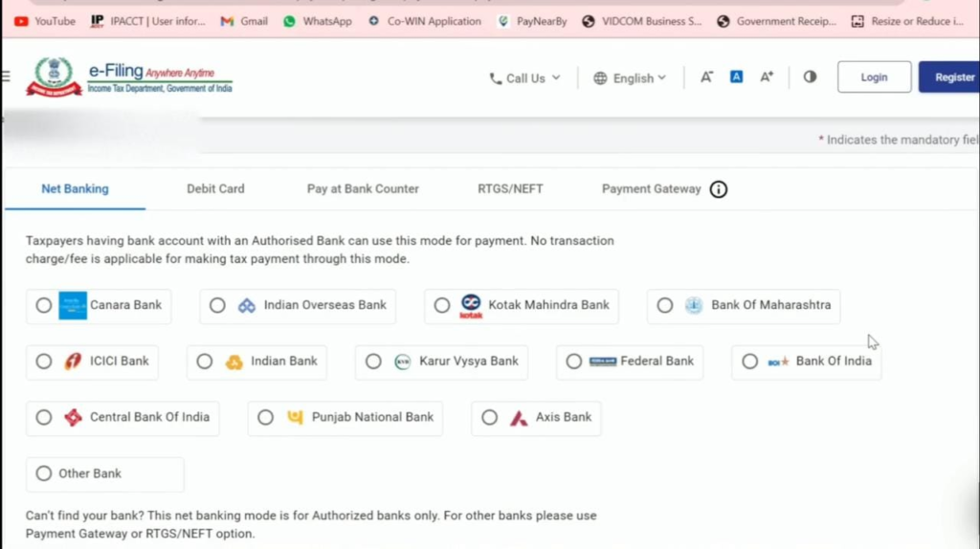Expand the Call Us dropdown
This screenshot has width=980, height=549.
tap(524, 78)
